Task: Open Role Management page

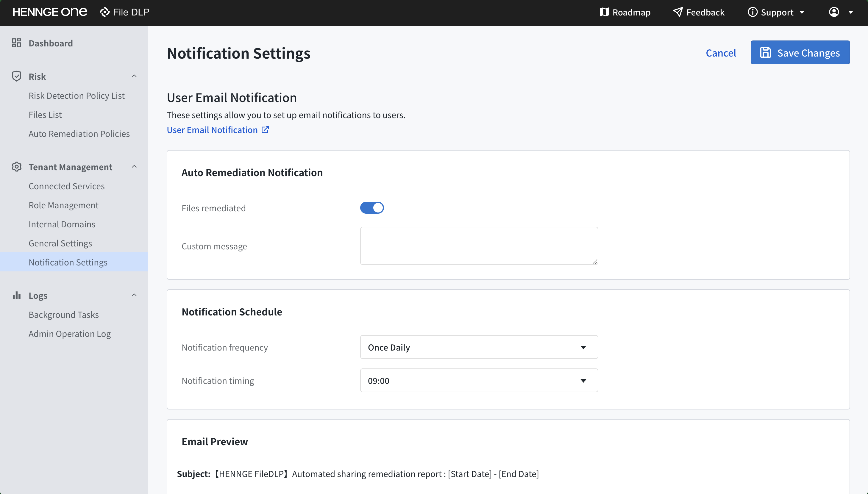Action: (x=63, y=205)
